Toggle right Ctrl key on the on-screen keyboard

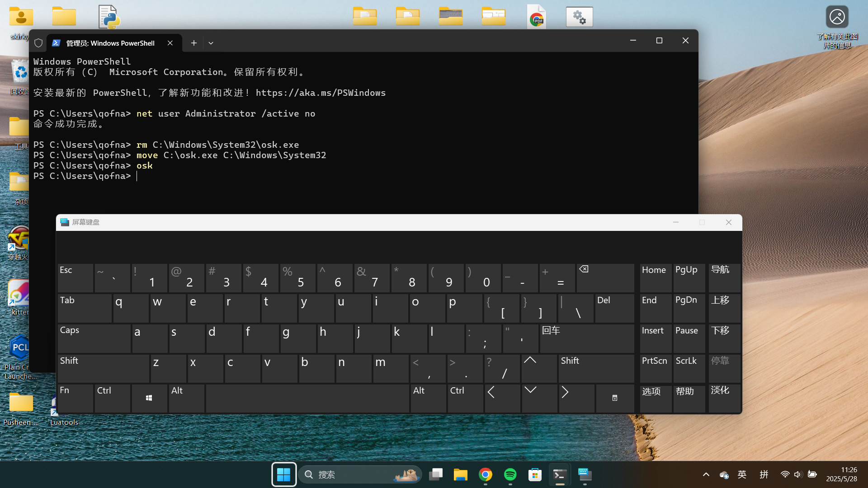(x=465, y=398)
